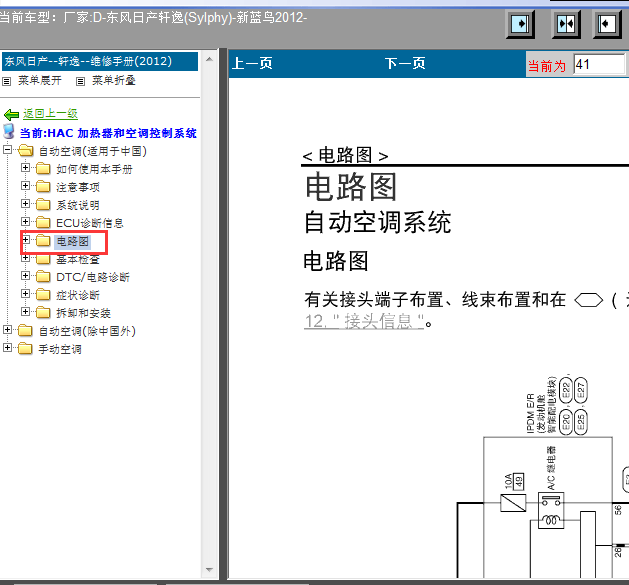Click folder icon for 拆卸和安装
Image resolution: width=629 pixels, height=585 pixels.
(x=43, y=312)
